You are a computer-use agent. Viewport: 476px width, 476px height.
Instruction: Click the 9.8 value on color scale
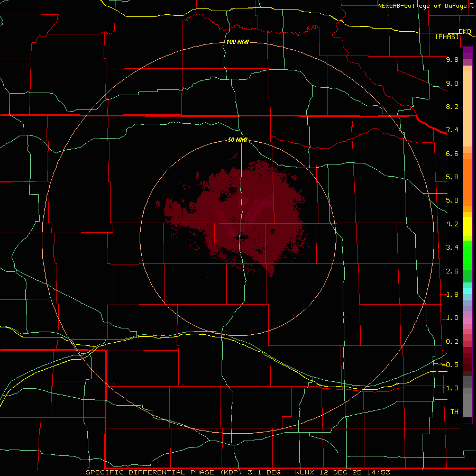pyautogui.click(x=452, y=59)
